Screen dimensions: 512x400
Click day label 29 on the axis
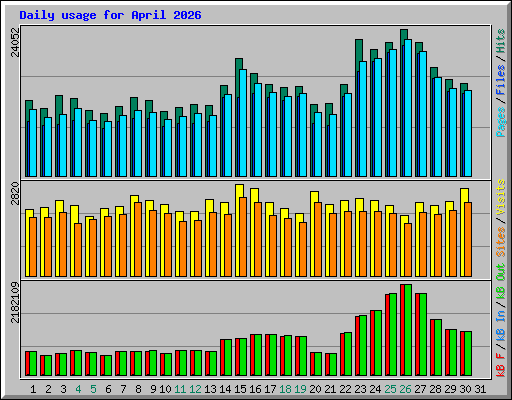450,389
